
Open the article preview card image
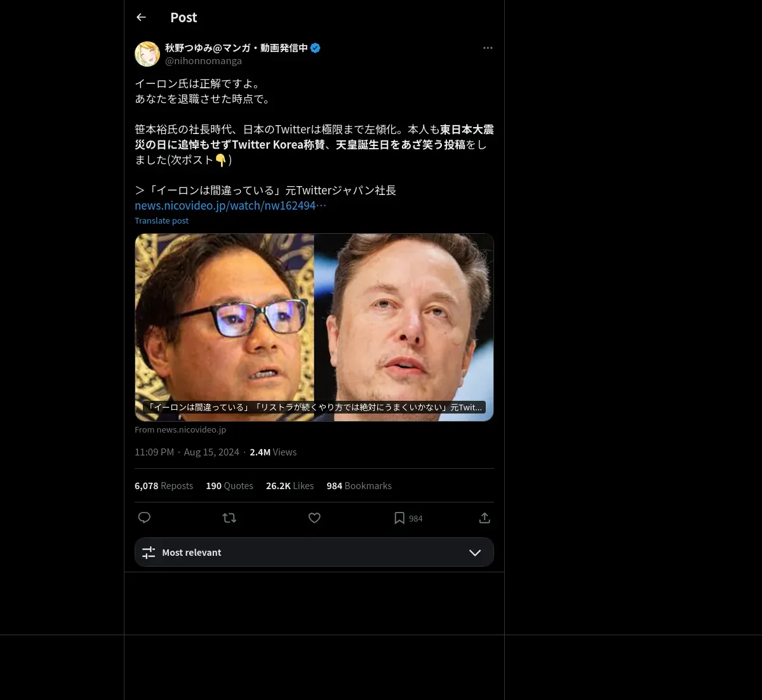click(314, 327)
